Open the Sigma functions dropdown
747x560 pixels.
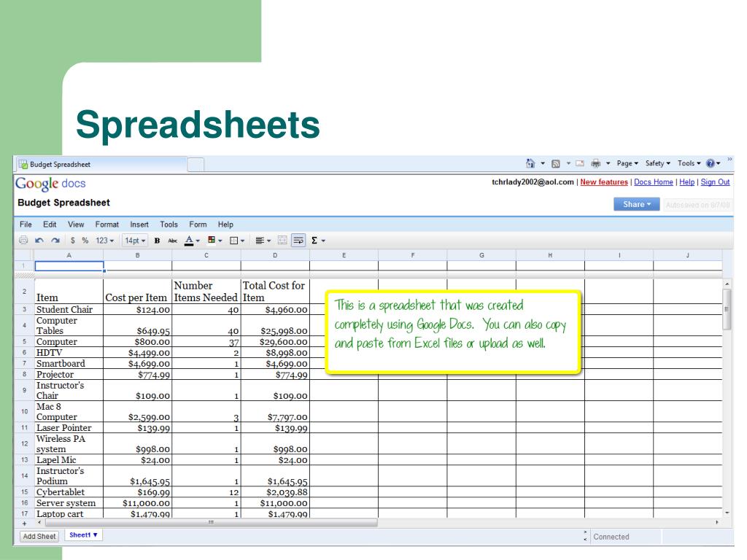pos(318,241)
